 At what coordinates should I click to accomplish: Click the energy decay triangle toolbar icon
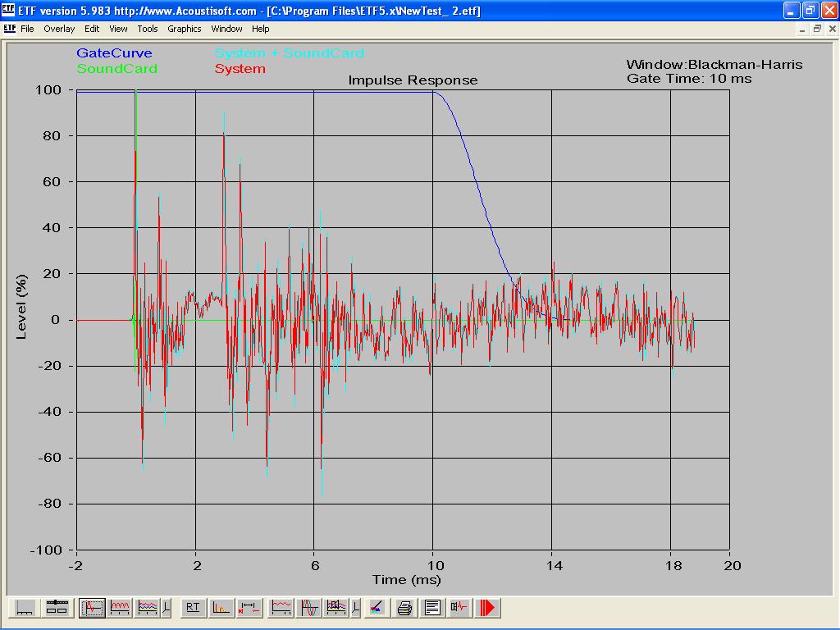221,608
